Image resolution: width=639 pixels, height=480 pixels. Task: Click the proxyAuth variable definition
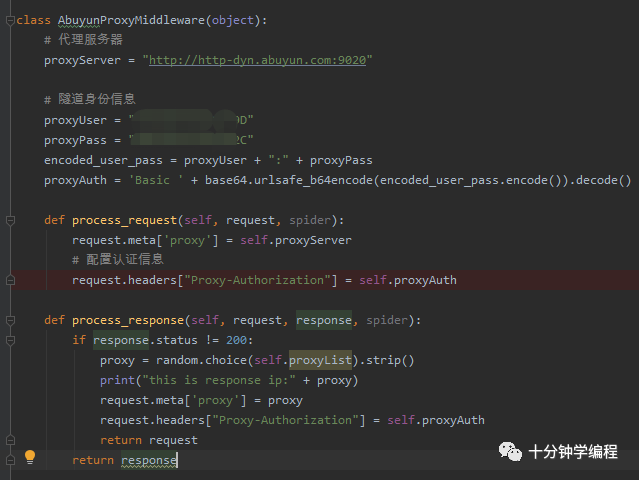pyautogui.click(x=75, y=180)
